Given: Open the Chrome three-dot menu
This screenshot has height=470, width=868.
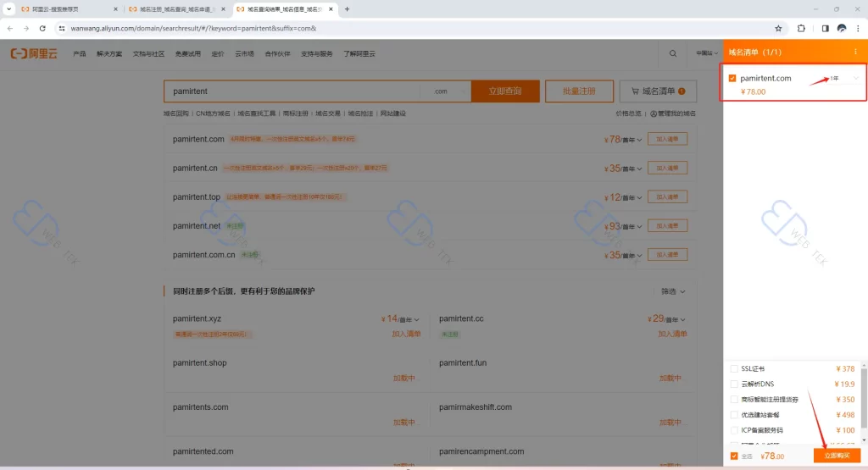Looking at the screenshot, I should tap(858, 28).
